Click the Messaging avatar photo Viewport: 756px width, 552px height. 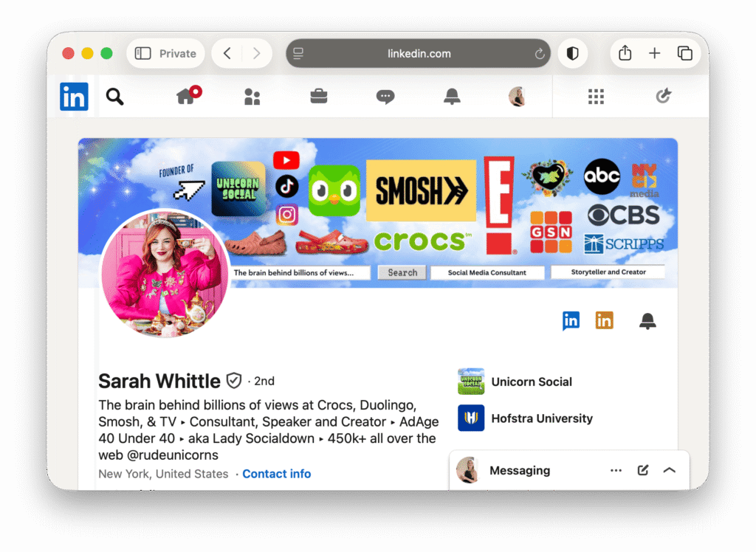tap(467, 470)
